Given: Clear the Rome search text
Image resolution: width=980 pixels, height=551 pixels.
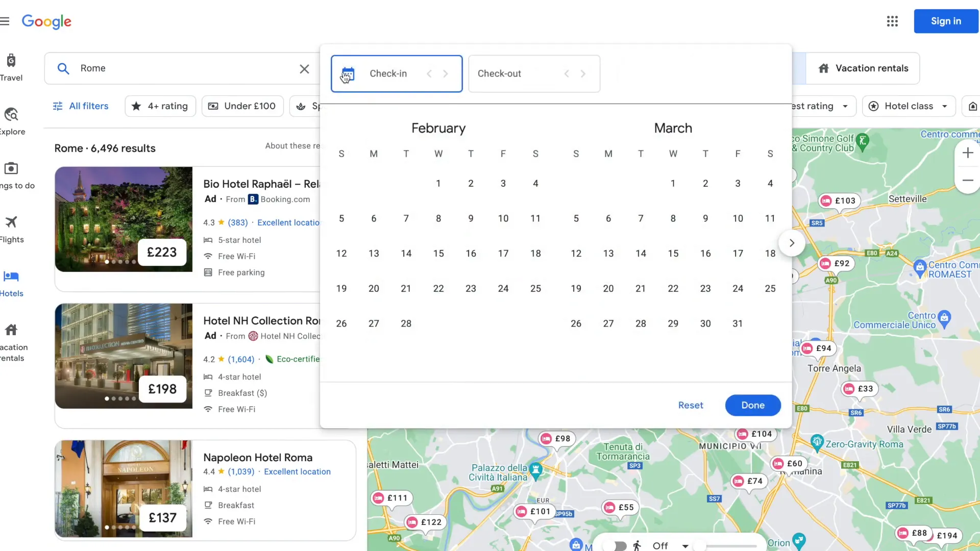Looking at the screenshot, I should pyautogui.click(x=304, y=68).
